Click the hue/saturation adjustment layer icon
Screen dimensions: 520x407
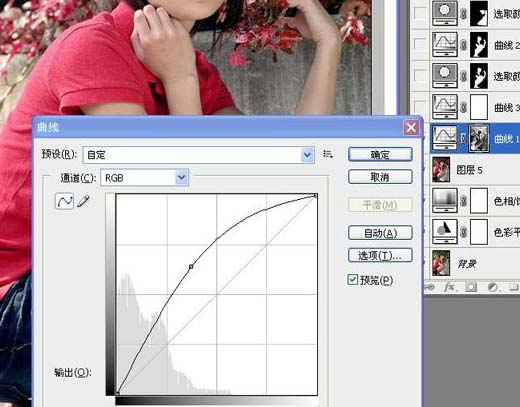point(445,201)
